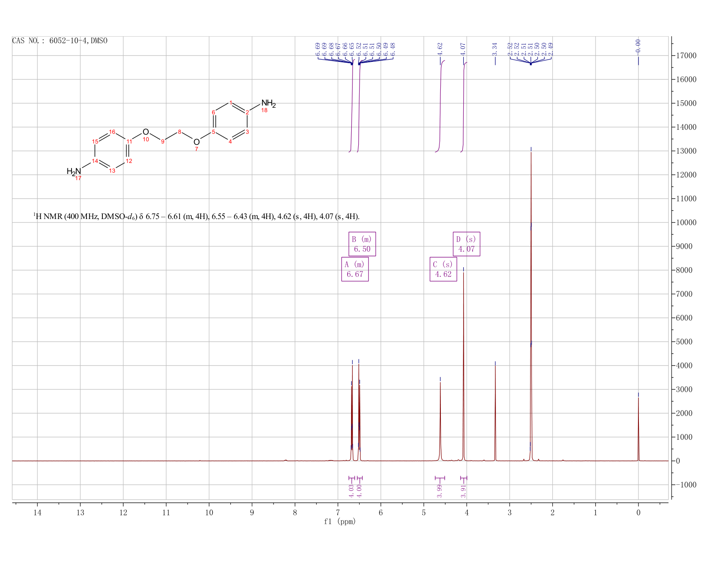Click the peak label 0.00 at top right
The image size is (728, 563).
tap(638, 45)
